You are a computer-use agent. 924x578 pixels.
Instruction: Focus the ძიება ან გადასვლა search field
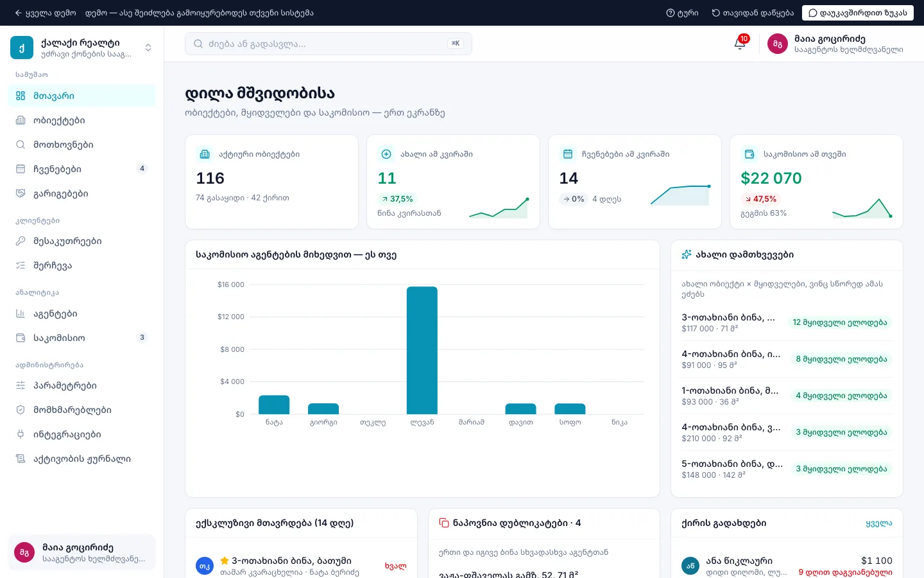329,44
